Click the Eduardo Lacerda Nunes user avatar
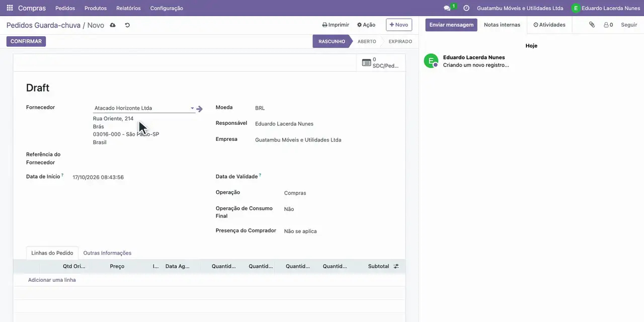The width and height of the screenshot is (644, 322). click(x=576, y=8)
